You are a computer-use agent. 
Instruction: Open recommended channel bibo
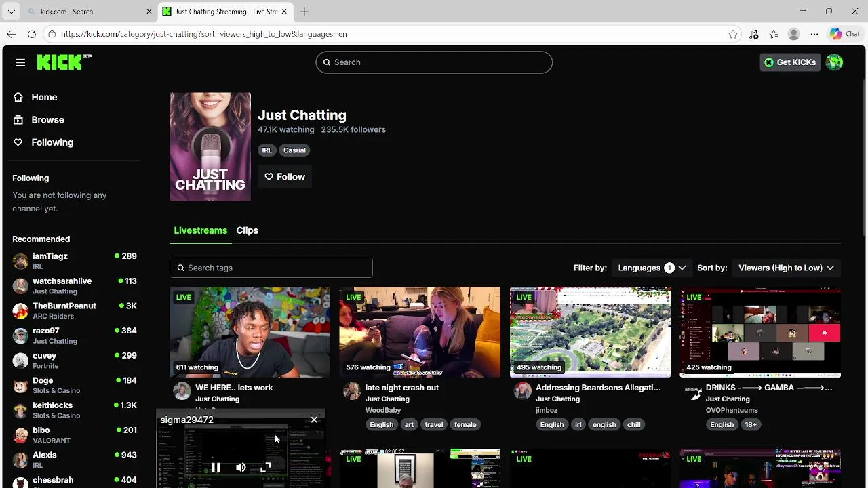pos(75,435)
